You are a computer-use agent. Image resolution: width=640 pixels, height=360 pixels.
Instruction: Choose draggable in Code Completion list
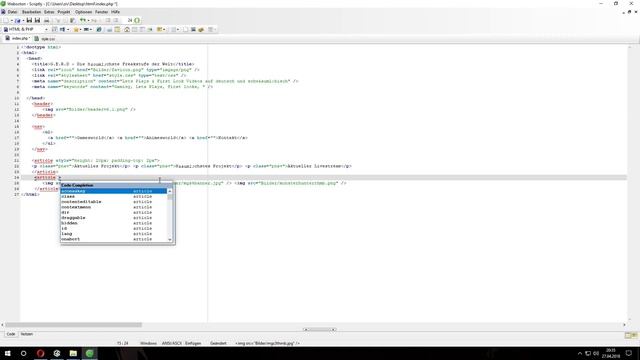(113, 218)
